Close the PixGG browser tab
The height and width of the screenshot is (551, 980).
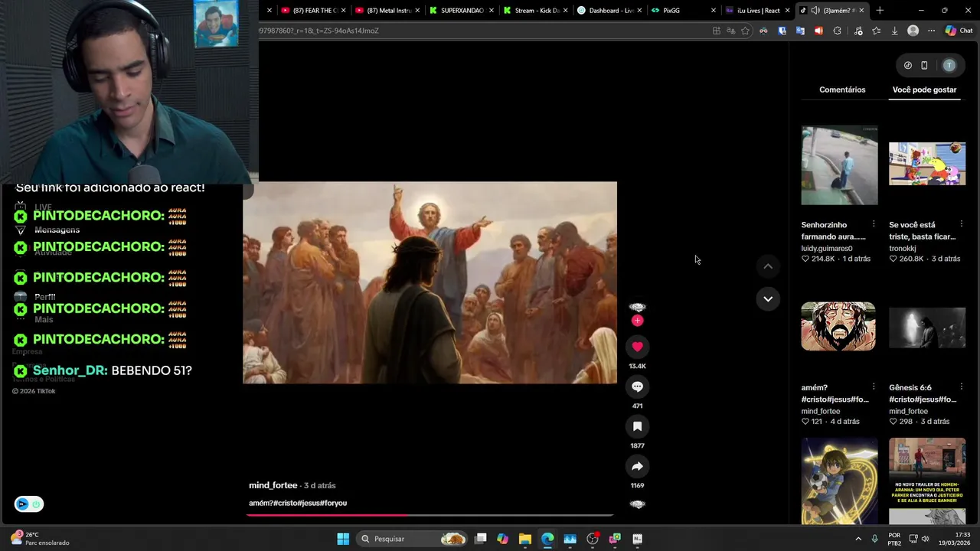(714, 11)
